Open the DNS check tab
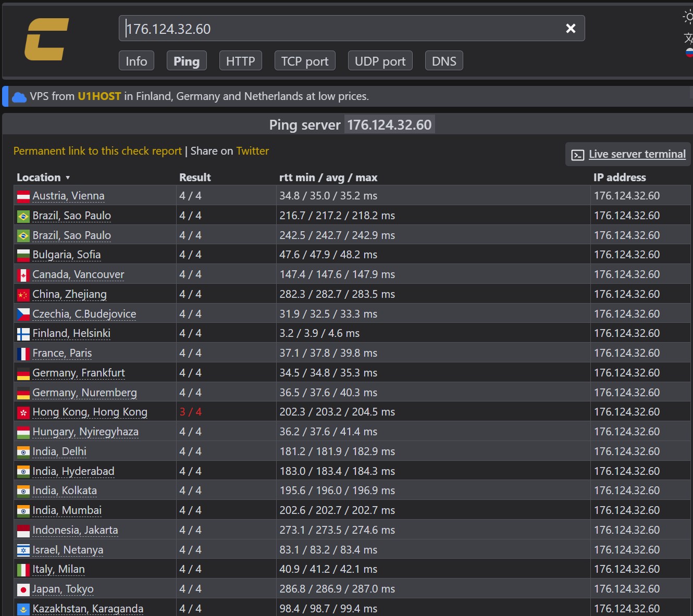This screenshot has width=693, height=616. point(444,61)
